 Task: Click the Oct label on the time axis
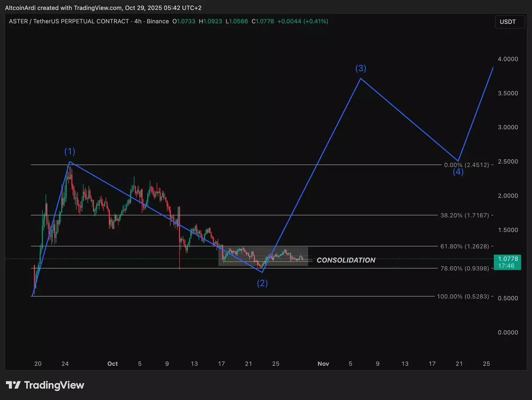pos(113,364)
